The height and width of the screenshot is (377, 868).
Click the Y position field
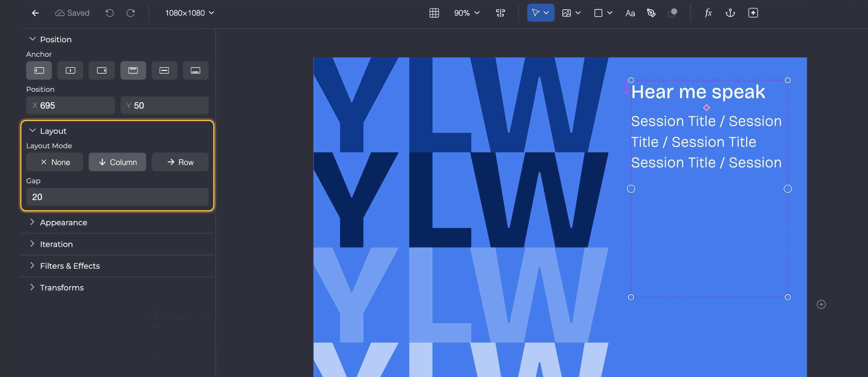click(165, 105)
